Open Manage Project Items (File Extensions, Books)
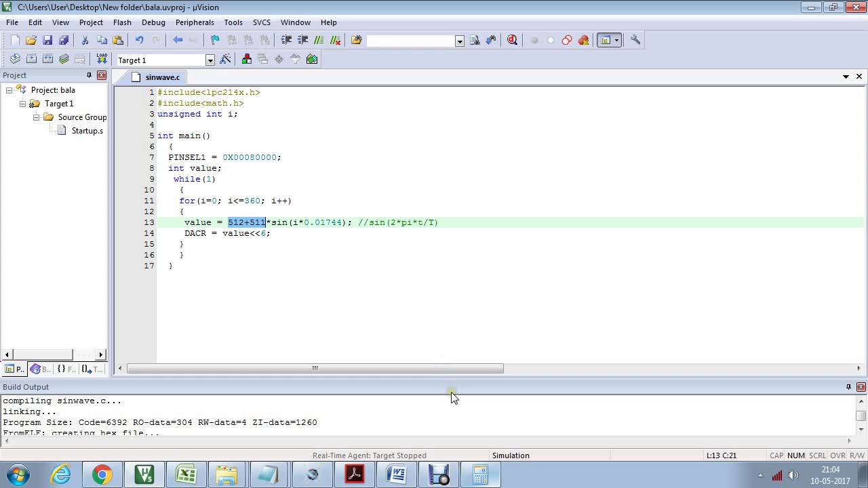The height and width of the screenshot is (488, 868). click(247, 59)
